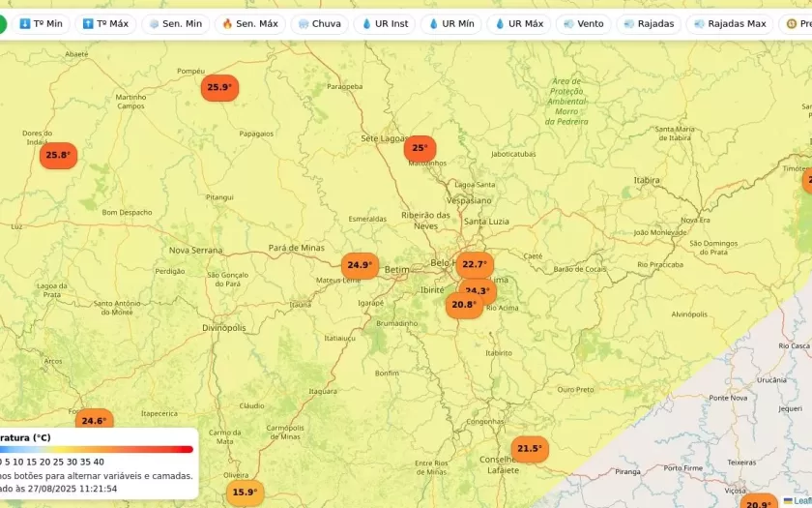Screen dimensions: 812x508
Task: Select the Tº Min temperature layer
Action: (x=41, y=24)
